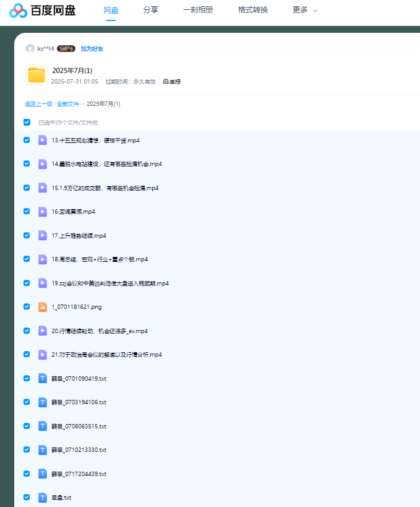Image resolution: width=420 pixels, height=507 pixels.
Task: Uncheck checkbox for 薛早_0708063515.txt
Action: [x=27, y=426]
